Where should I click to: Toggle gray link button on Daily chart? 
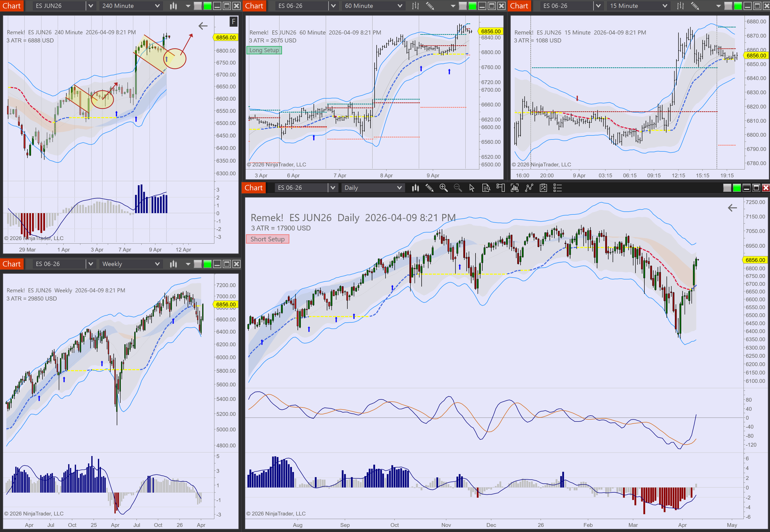[x=727, y=188]
